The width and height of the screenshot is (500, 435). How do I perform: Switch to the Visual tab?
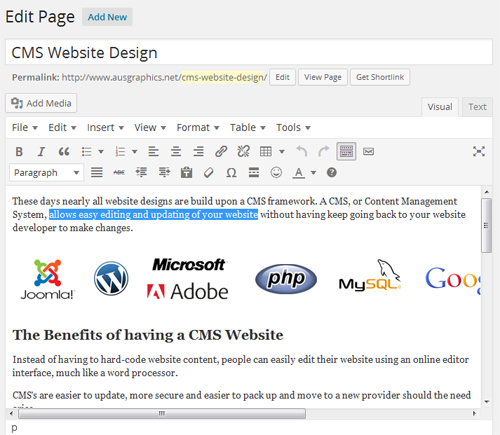[440, 107]
